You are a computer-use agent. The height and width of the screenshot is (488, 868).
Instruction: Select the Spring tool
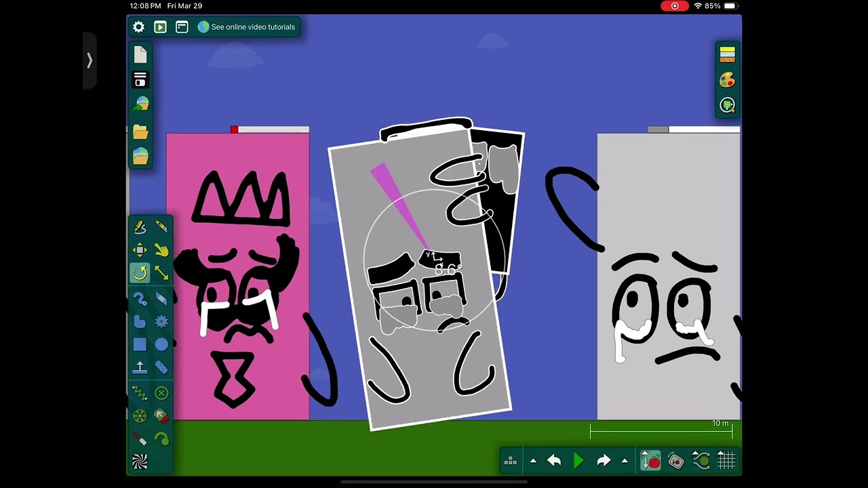point(140,393)
